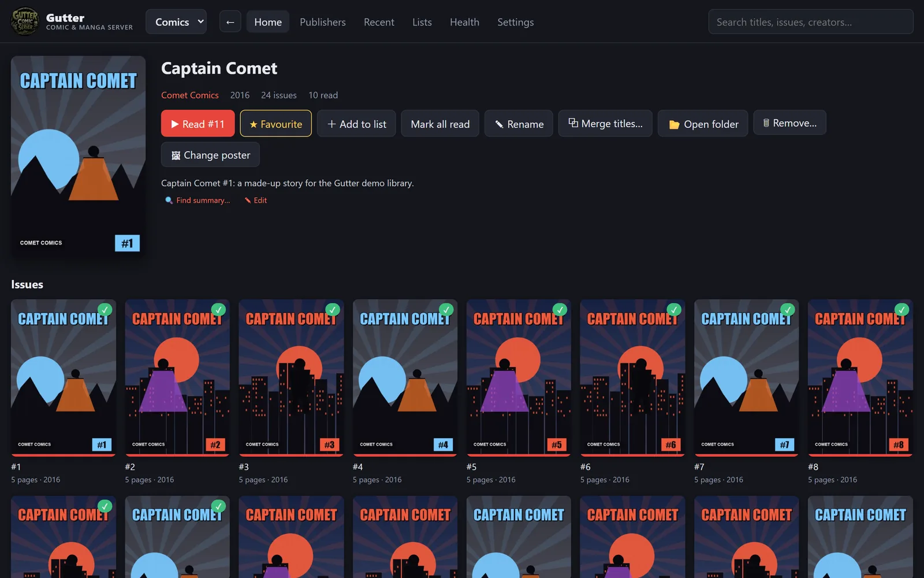Toggle read checkmark on issue #7

788,309
